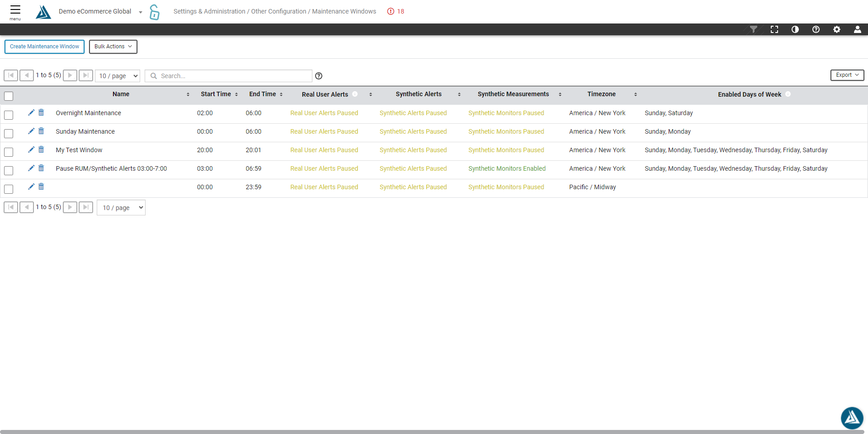Enter fullscreen mode via expand icon
This screenshot has height=434, width=868.
pyautogui.click(x=774, y=29)
